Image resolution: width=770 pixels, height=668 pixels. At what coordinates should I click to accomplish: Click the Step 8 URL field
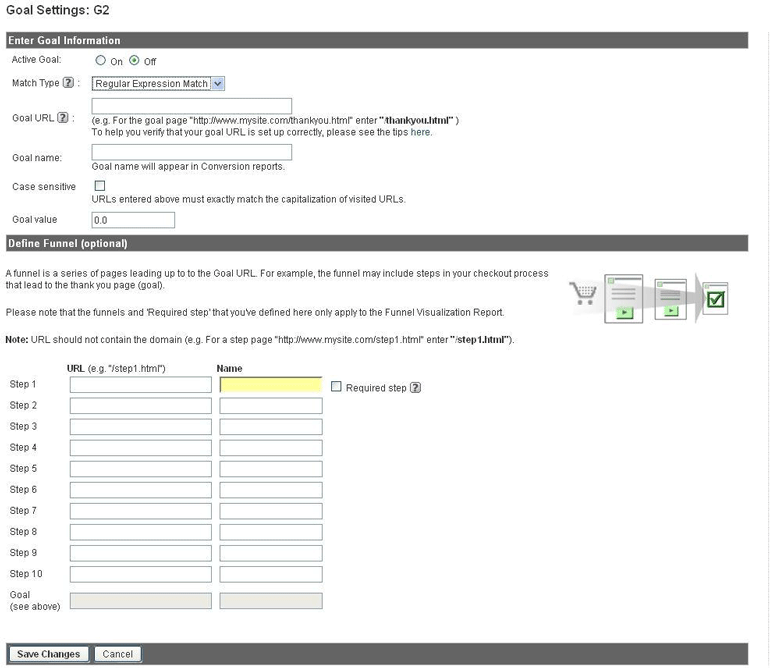(140, 532)
